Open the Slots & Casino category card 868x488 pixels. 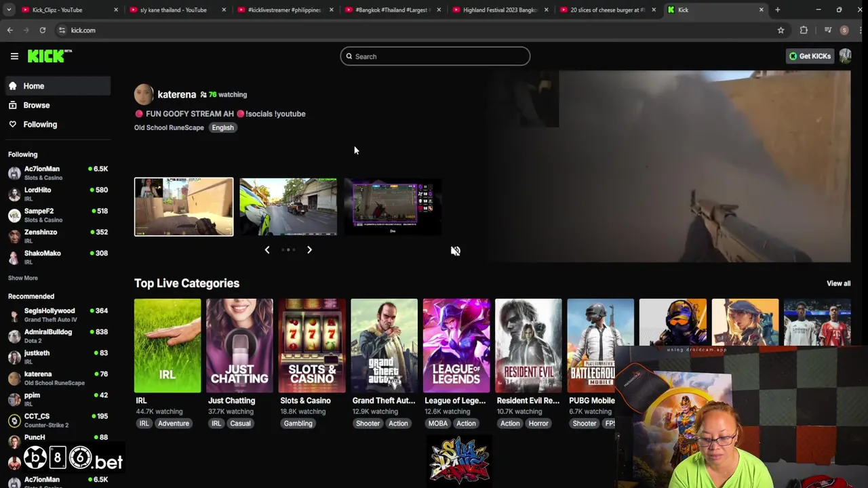312,346
